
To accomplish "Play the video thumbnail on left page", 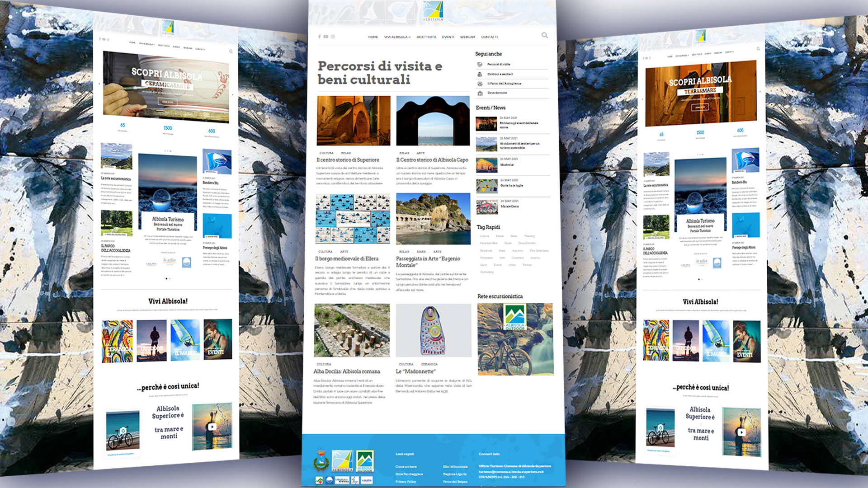I will pyautogui.click(x=212, y=427).
